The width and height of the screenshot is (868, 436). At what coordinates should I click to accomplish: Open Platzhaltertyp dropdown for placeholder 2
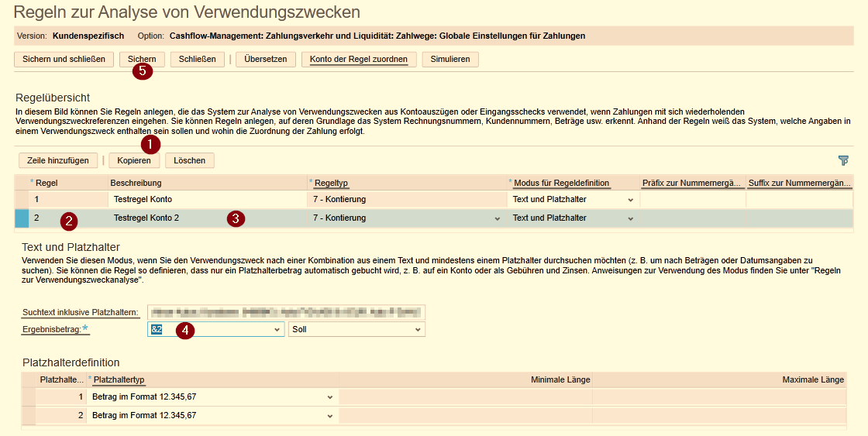(x=330, y=416)
